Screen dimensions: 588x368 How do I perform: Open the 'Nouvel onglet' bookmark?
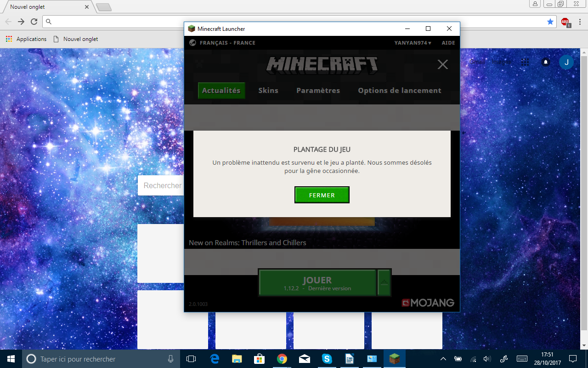[76, 39]
